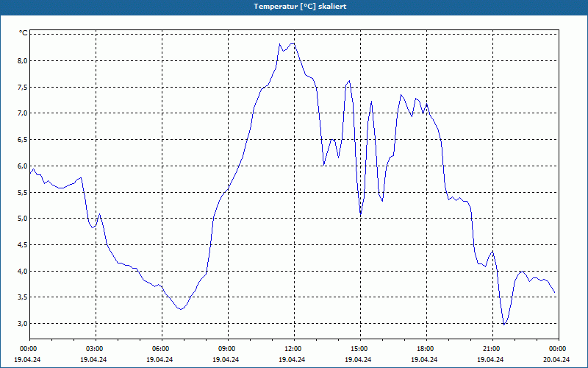
Task: Pick the 3,5 temperature axis label
Action: (22, 297)
